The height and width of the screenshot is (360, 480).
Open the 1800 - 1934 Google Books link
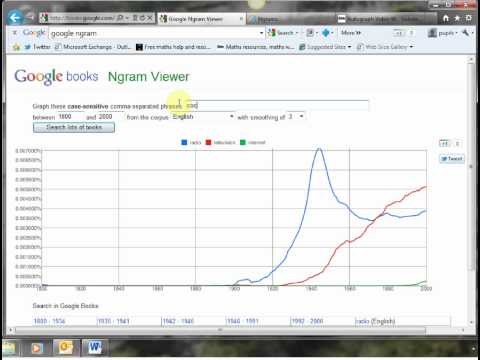(x=49, y=321)
